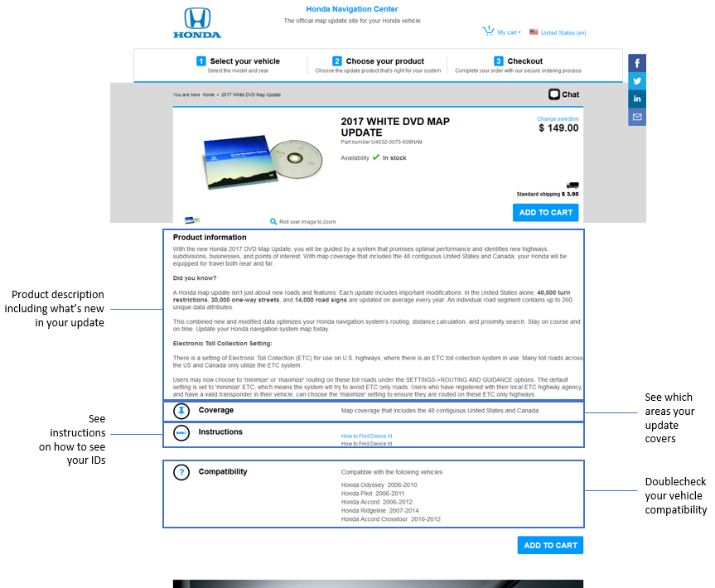
Task: Go to Choose your product step
Action: [385, 61]
